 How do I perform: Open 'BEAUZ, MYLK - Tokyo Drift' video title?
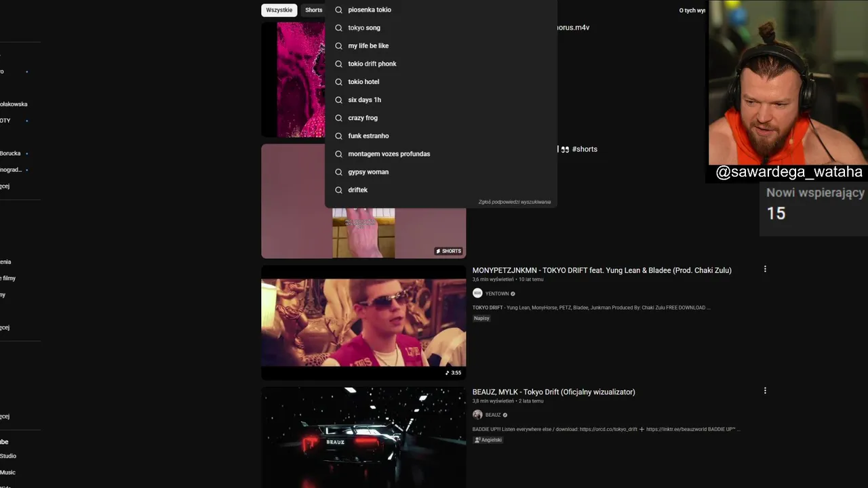click(553, 392)
